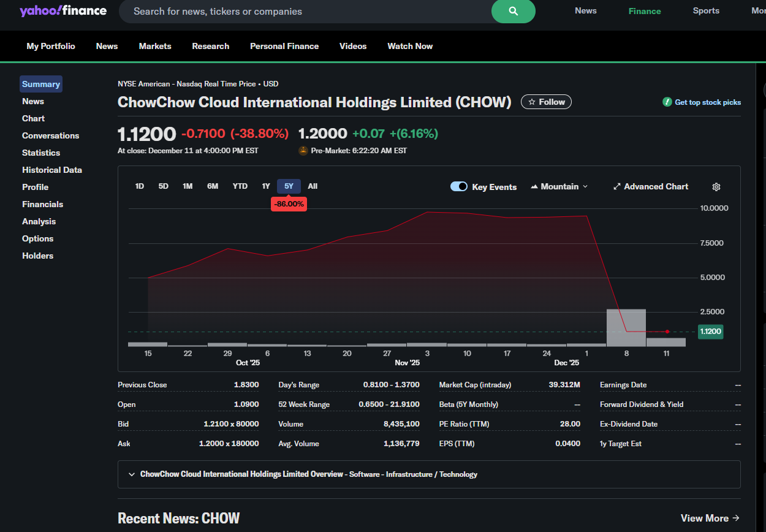Select the YTD chart range
Screen dimensions: 766x532
coord(240,186)
